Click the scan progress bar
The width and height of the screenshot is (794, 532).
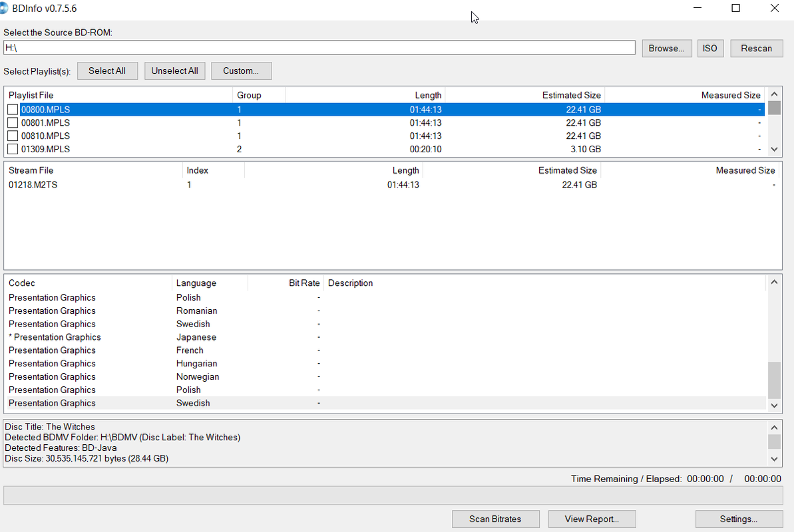(393, 495)
